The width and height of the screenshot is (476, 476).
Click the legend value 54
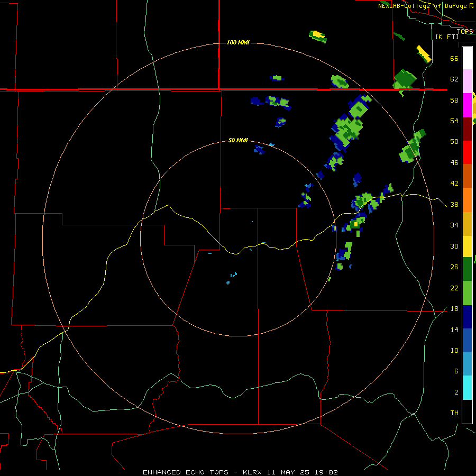click(454, 121)
